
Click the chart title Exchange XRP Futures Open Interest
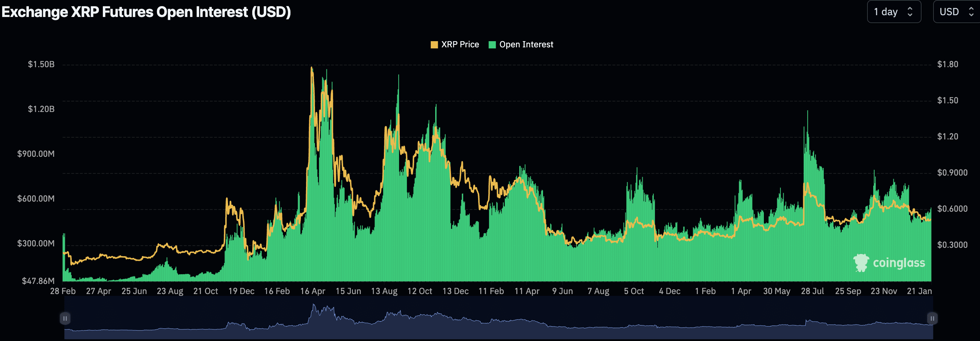(146, 12)
